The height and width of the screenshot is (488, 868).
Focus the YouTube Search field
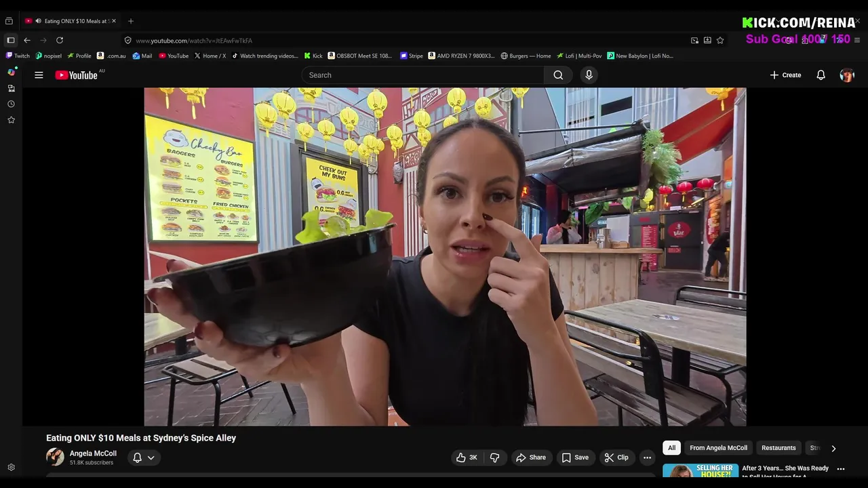(422, 75)
